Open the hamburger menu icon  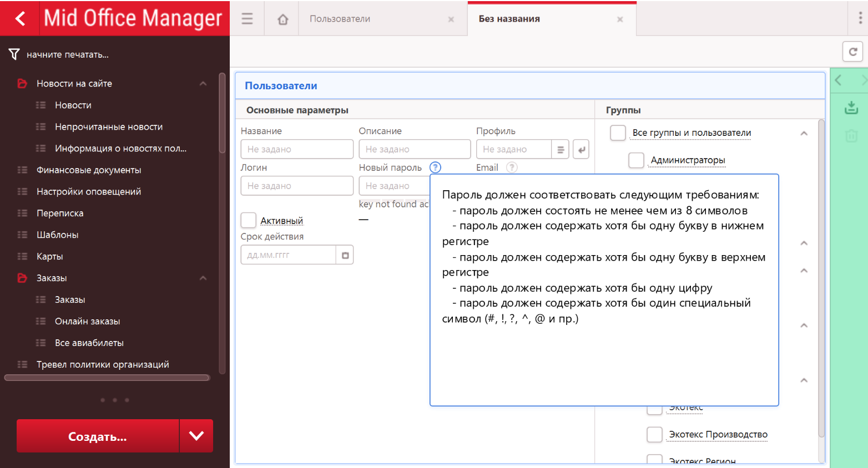point(247,19)
